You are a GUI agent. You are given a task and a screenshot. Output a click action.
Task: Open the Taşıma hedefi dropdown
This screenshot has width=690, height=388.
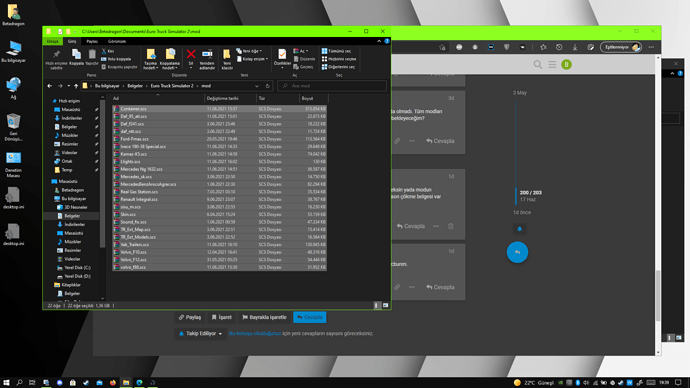coord(150,60)
